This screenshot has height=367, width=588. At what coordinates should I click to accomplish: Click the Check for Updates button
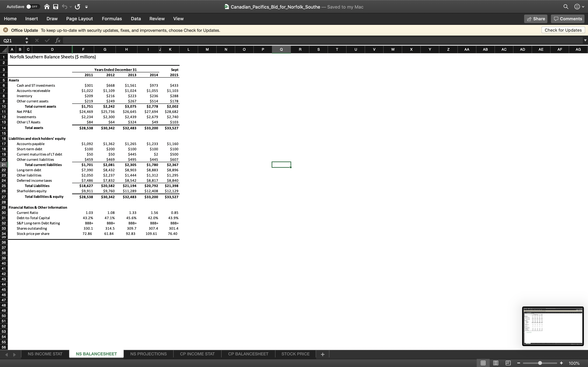coord(563,30)
